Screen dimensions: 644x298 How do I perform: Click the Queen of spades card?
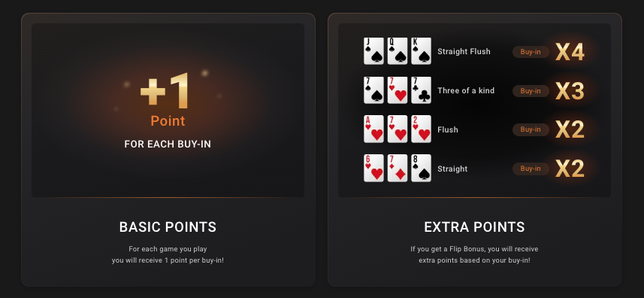click(x=398, y=51)
